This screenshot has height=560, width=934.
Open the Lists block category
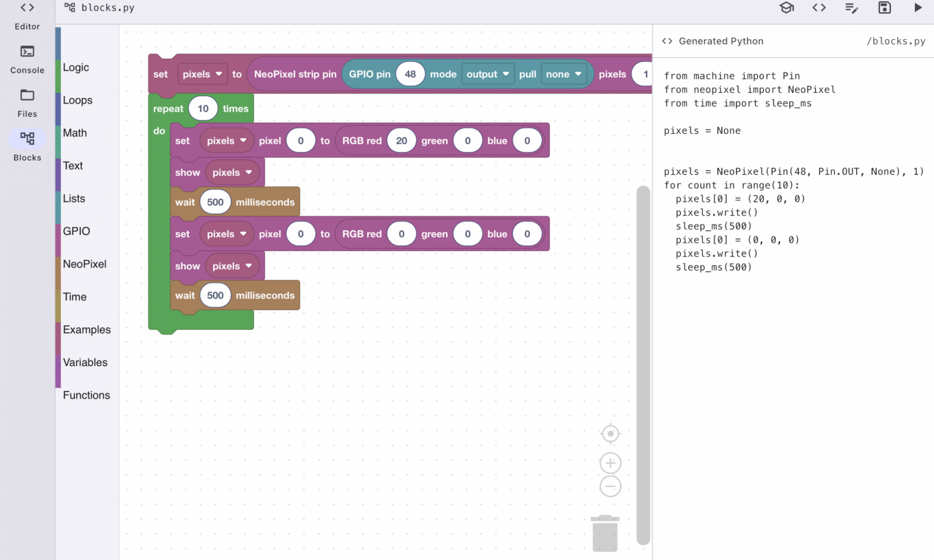tap(74, 198)
